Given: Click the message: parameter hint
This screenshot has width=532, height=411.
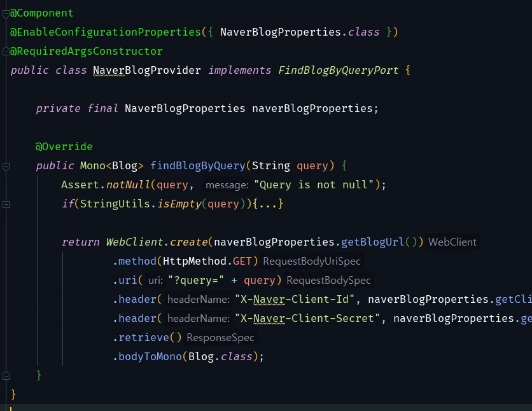Looking at the screenshot, I should tap(227, 185).
